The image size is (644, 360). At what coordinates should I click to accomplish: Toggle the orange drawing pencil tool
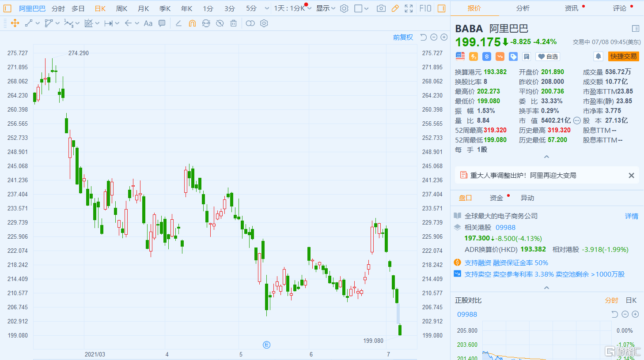coord(395,8)
